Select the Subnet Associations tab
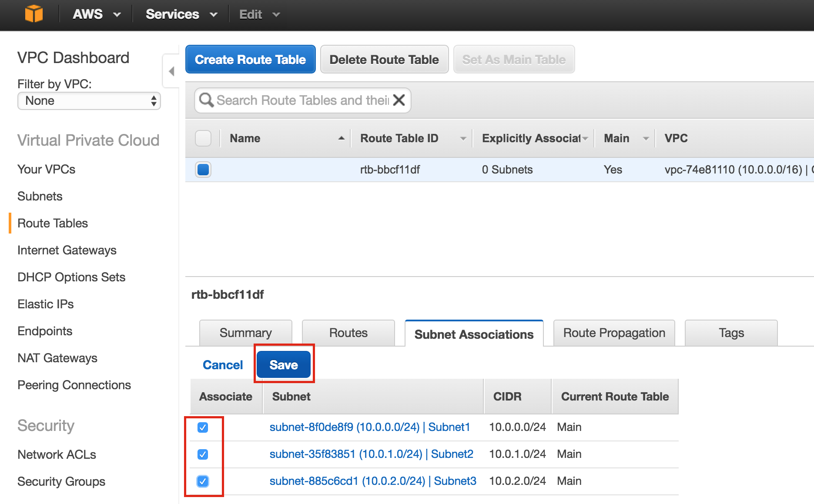Viewport: 814px width, 504px height. [x=474, y=334]
